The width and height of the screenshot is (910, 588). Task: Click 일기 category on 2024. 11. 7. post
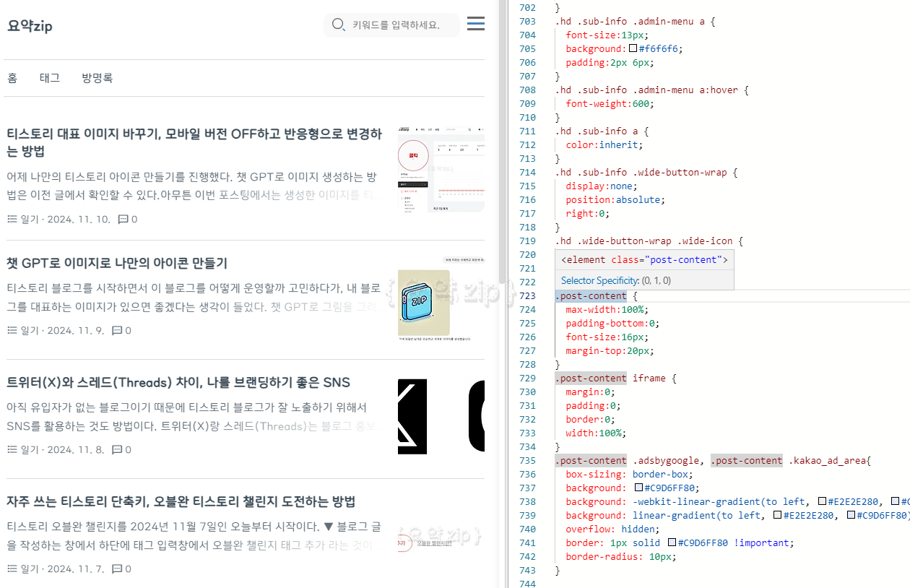coord(30,568)
